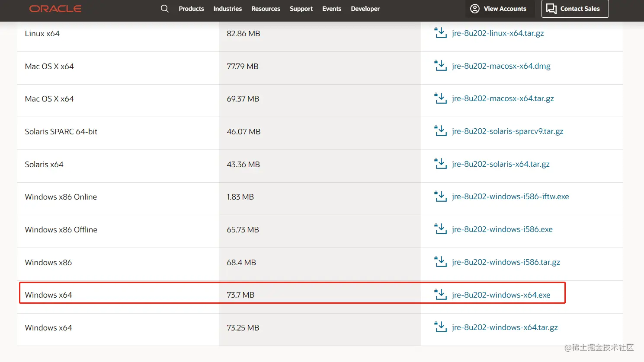Click download icon beside jre-8u202-windows-x64.exe

440,295
